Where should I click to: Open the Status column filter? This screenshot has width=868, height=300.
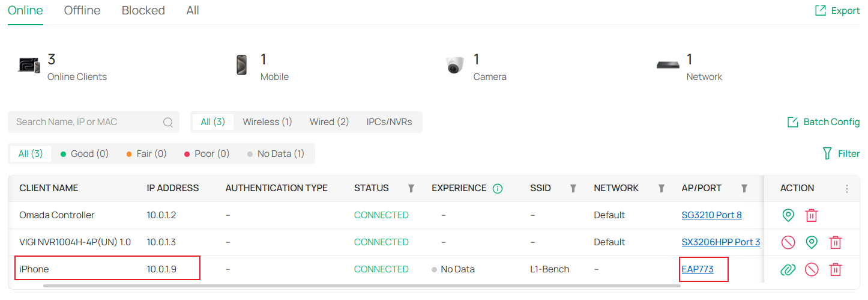[x=411, y=189]
